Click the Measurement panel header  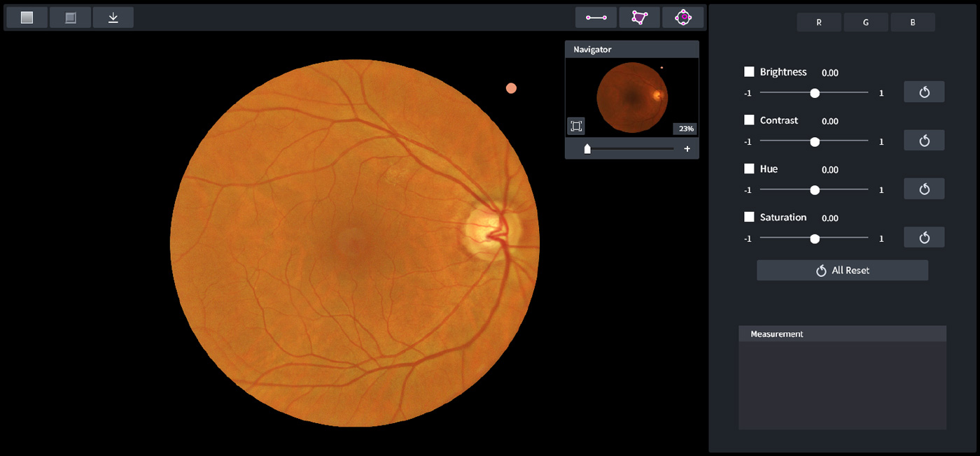(842, 334)
